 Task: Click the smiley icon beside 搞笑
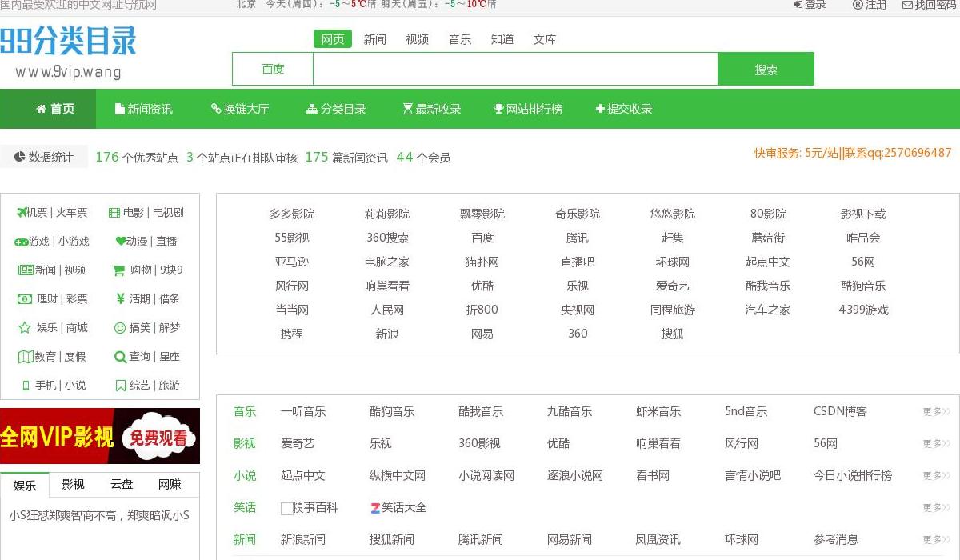point(120,328)
